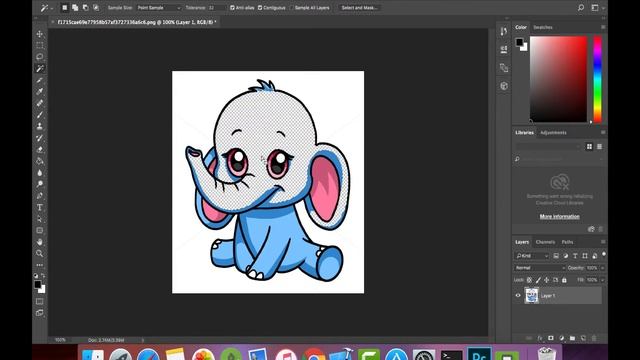This screenshot has height=360, width=640.
Task: Select the Path Selection tool
Action: click(x=40, y=219)
